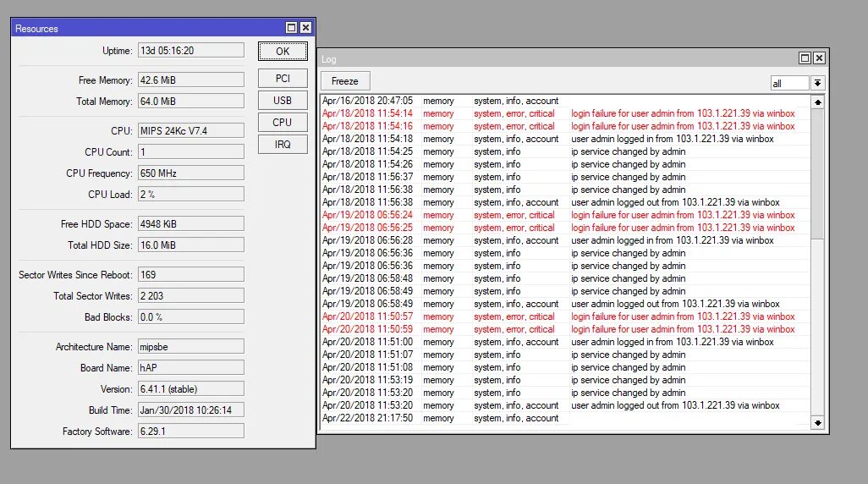Screen dimensions: 868x484
Task: Click the log scrollbar down arrow
Action: click(x=817, y=422)
